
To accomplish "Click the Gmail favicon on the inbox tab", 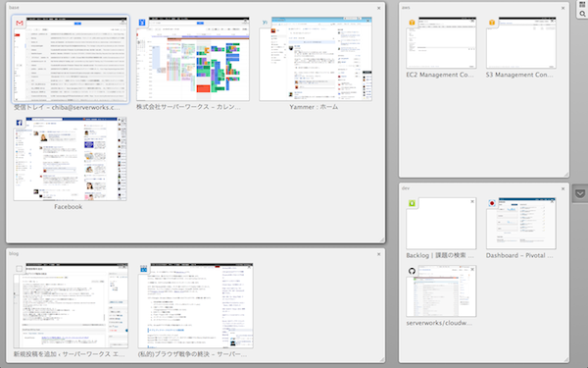I will click(x=20, y=23).
